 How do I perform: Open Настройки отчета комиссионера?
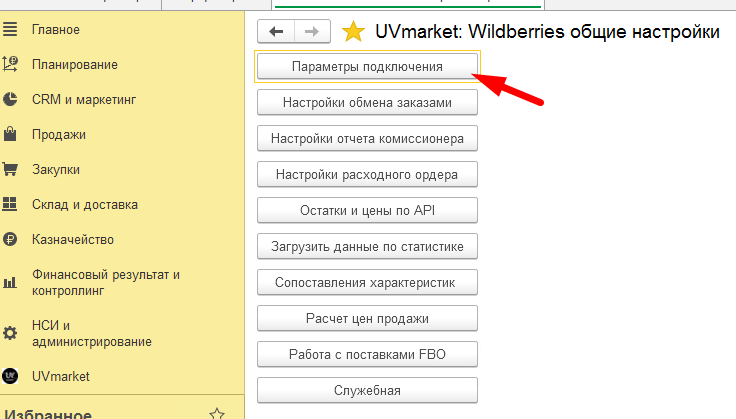[367, 138]
